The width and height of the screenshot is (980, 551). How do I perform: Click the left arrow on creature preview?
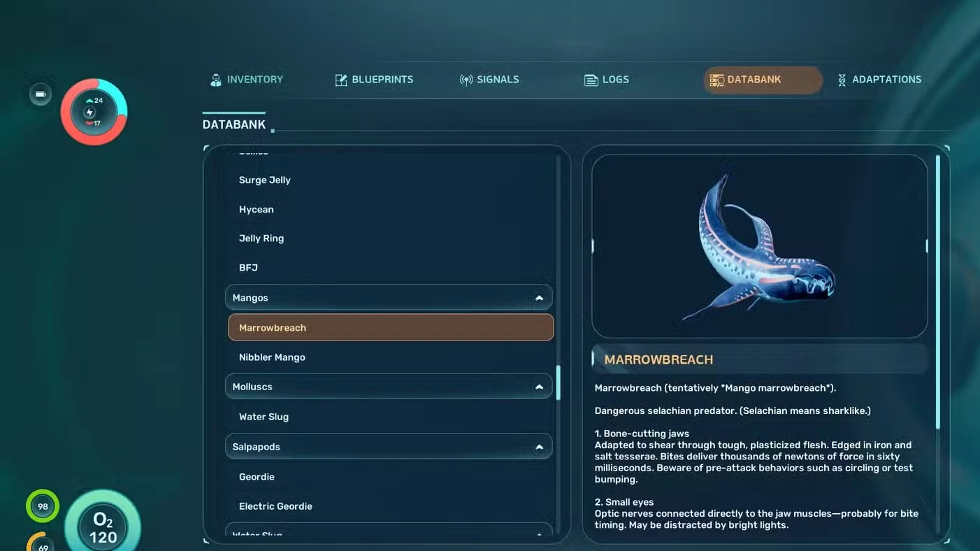(593, 246)
